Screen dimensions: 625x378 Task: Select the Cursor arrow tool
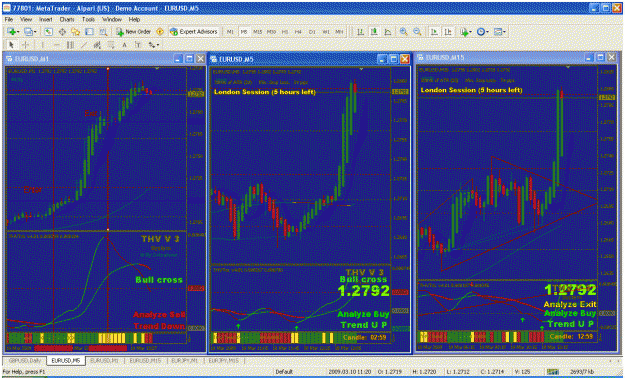click(11, 45)
